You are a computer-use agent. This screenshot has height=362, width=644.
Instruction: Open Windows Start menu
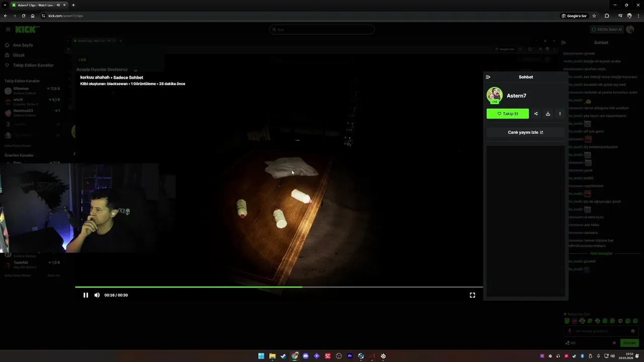(261, 356)
